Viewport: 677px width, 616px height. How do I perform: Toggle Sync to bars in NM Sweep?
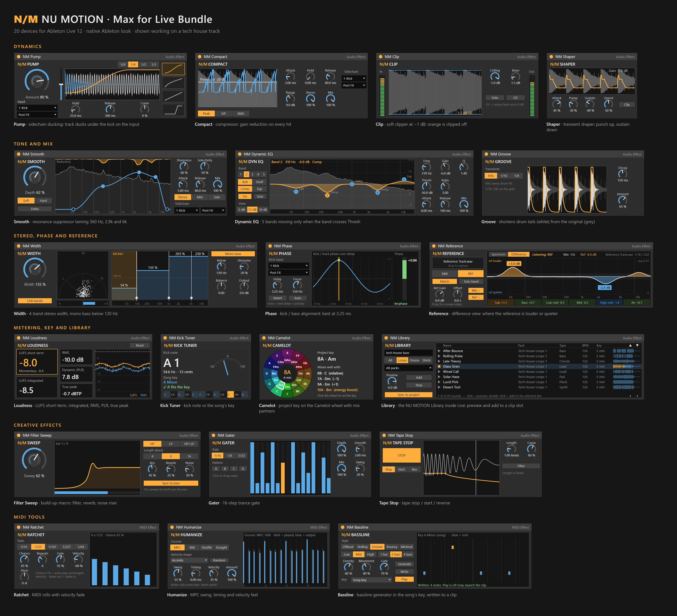[x=171, y=483]
